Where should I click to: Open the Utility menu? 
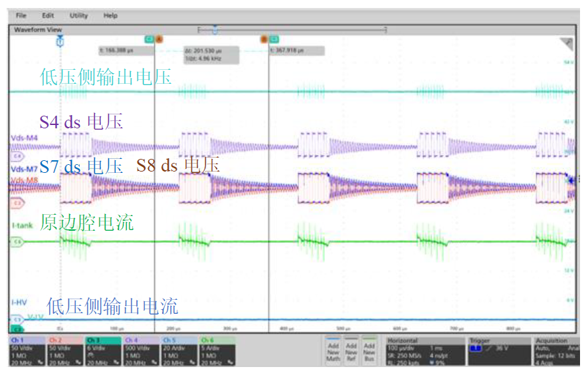click(78, 15)
